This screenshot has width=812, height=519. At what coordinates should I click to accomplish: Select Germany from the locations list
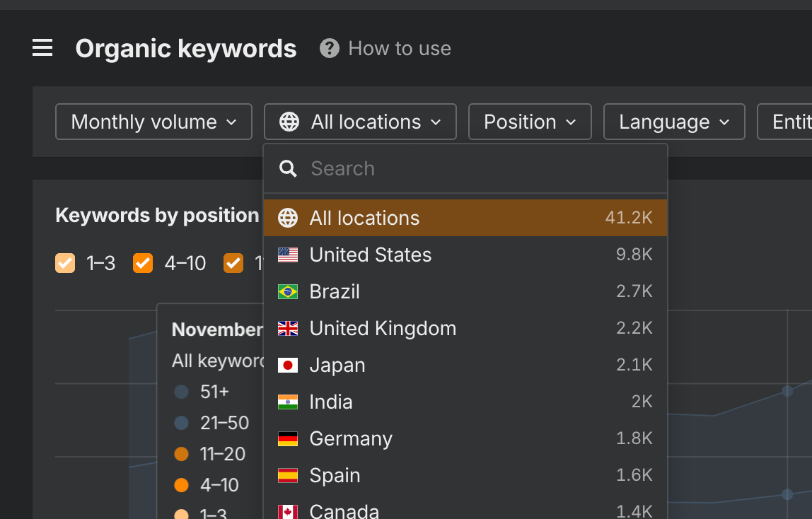(351, 439)
